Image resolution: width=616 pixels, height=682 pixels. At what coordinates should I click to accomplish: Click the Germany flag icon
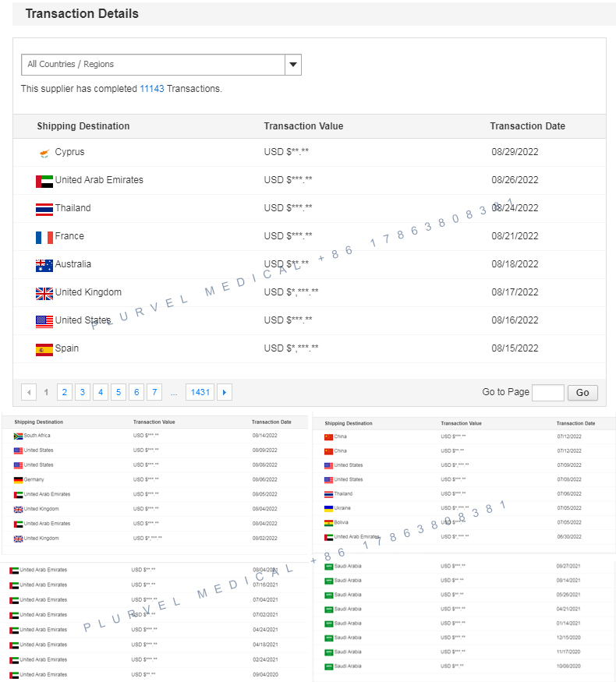pos(18,480)
